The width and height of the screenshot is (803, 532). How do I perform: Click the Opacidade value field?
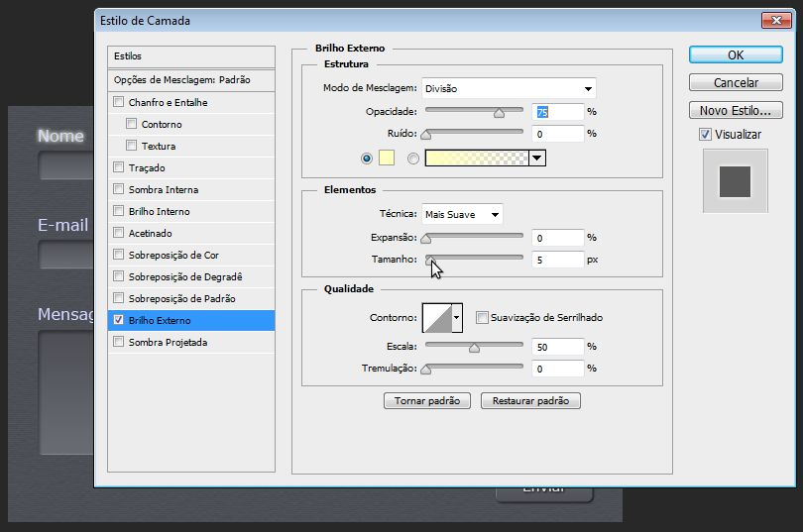point(557,112)
